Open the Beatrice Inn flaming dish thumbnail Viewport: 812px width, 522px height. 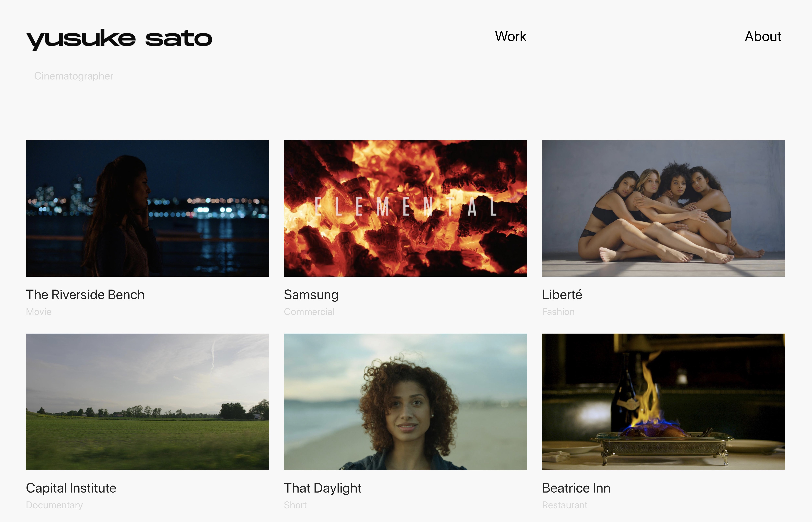663,402
